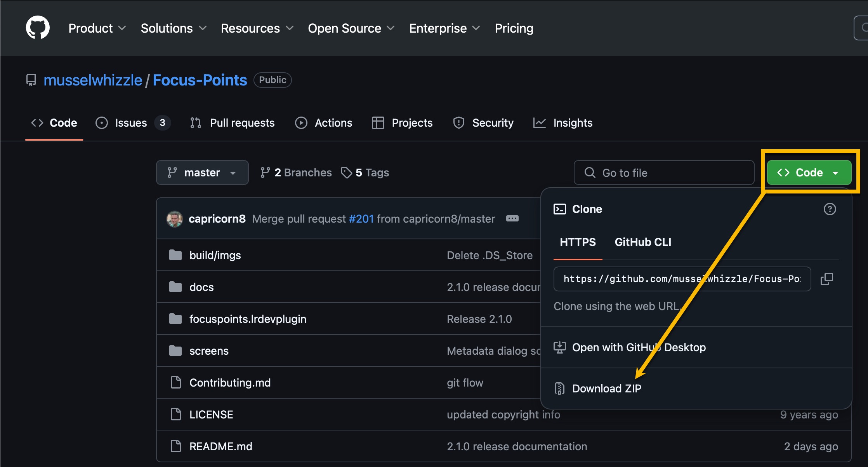Select the HTTPS clone URL field

(x=682, y=279)
